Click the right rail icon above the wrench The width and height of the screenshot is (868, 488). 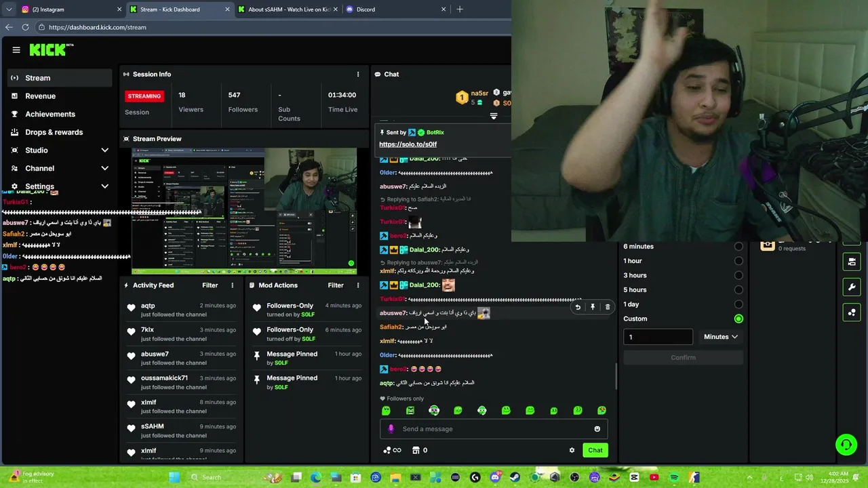coord(852,262)
